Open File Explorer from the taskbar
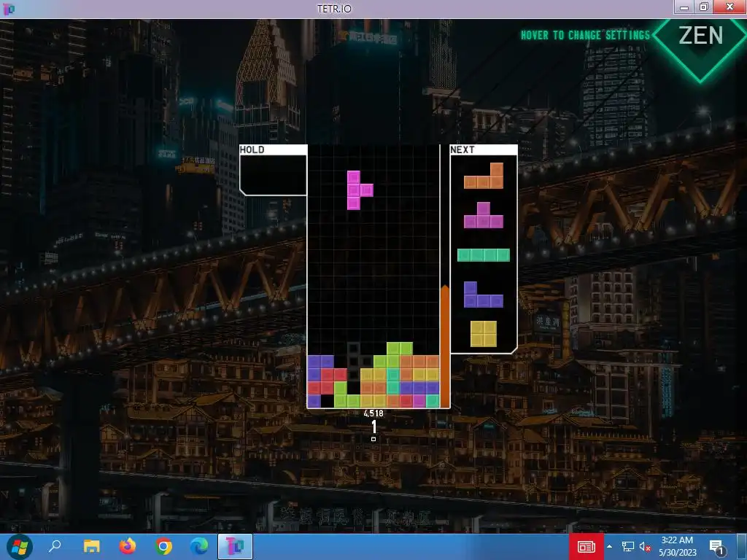The image size is (747, 560). click(x=91, y=546)
